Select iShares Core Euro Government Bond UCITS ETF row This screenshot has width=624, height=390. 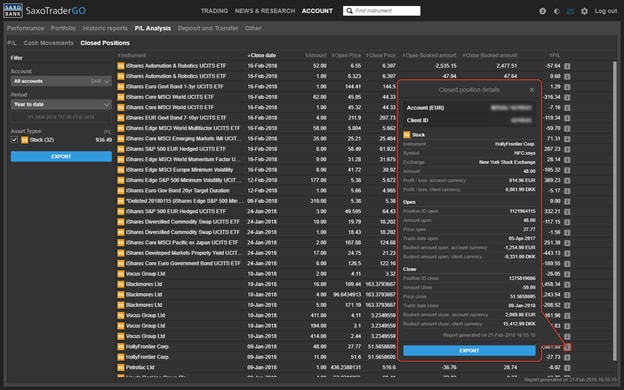pyautogui.click(x=344, y=263)
